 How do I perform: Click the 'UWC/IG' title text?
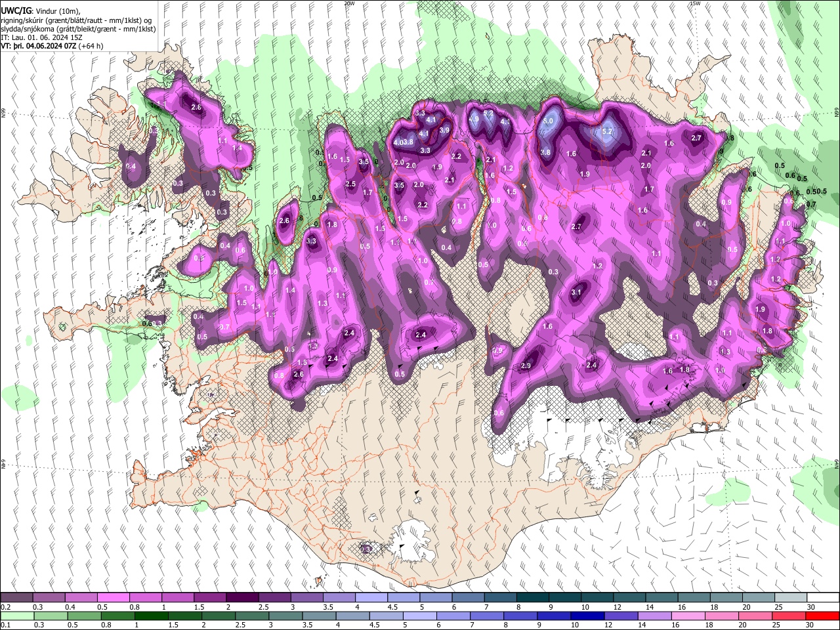click(15, 10)
